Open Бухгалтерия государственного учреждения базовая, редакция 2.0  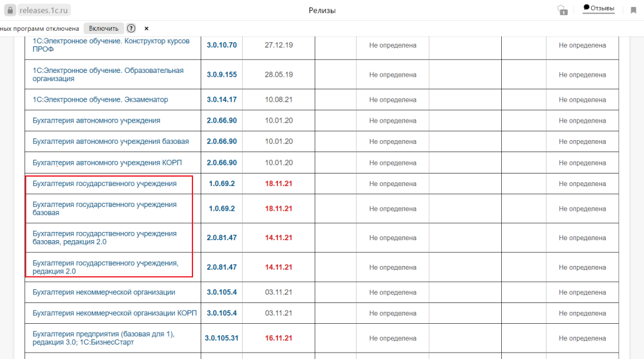tap(104, 238)
